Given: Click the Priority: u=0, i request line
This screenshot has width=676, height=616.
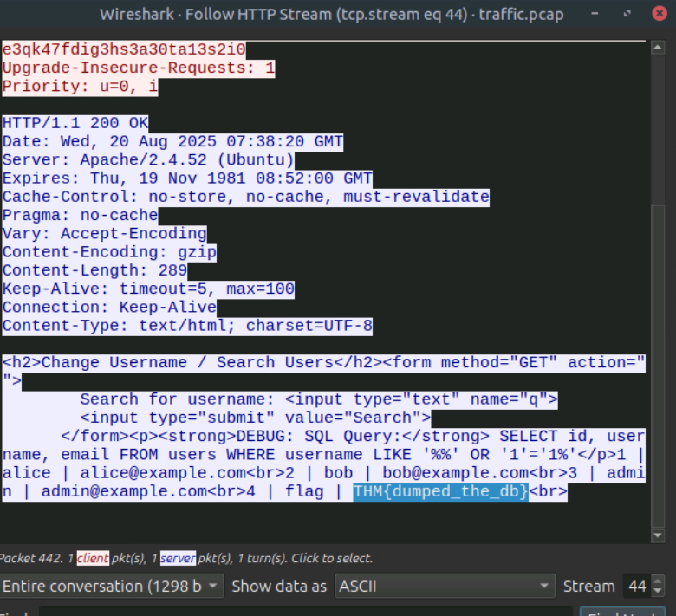Looking at the screenshot, I should [x=80, y=86].
